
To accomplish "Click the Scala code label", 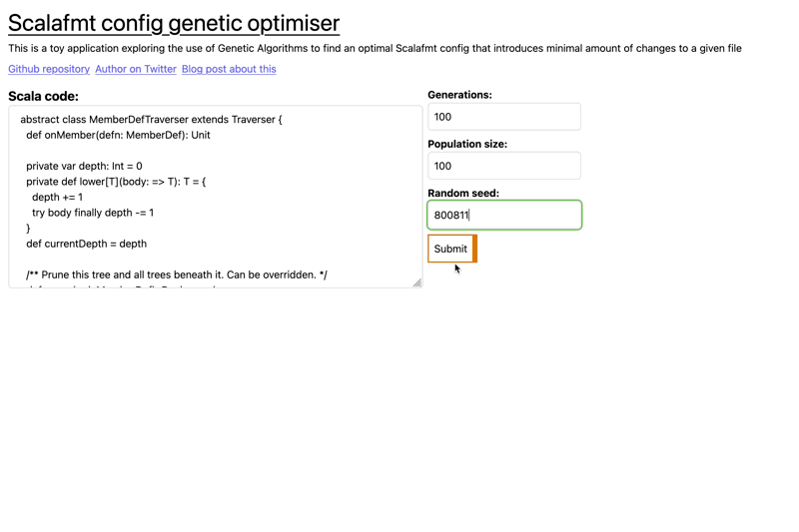I will pos(43,97).
